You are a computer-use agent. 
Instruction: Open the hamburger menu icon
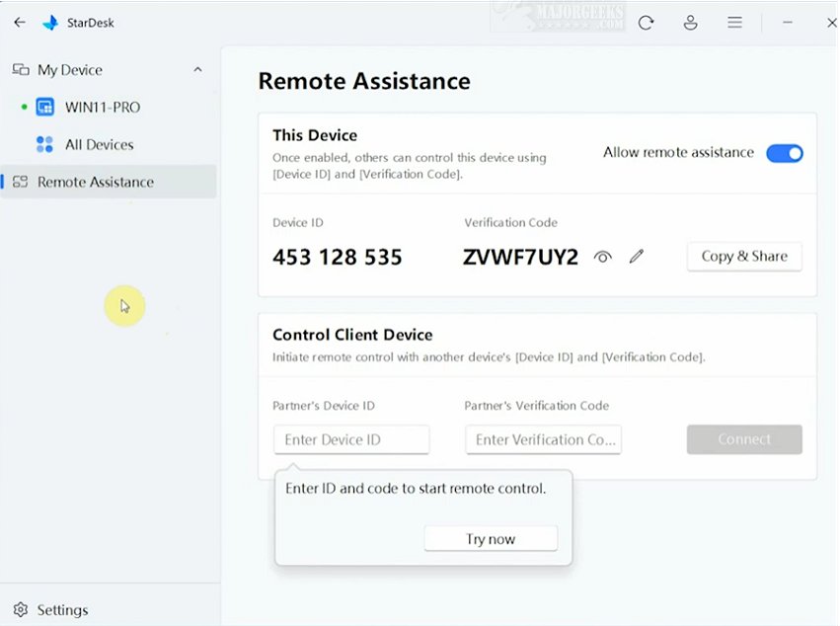(x=734, y=22)
